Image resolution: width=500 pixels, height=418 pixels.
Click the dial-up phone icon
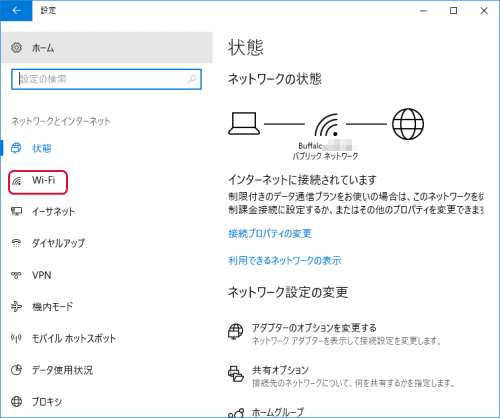point(16,243)
